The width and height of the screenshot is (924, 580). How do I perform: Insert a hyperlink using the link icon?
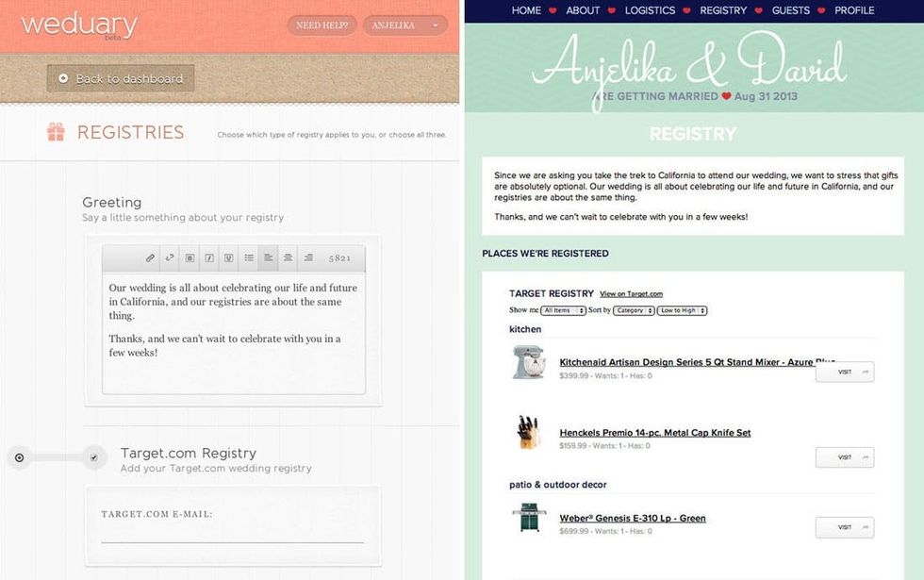pos(148,257)
